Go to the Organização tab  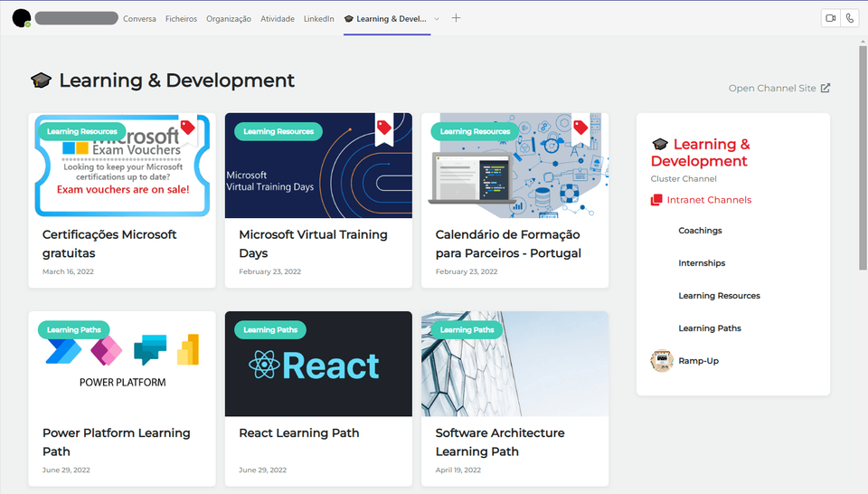click(229, 19)
